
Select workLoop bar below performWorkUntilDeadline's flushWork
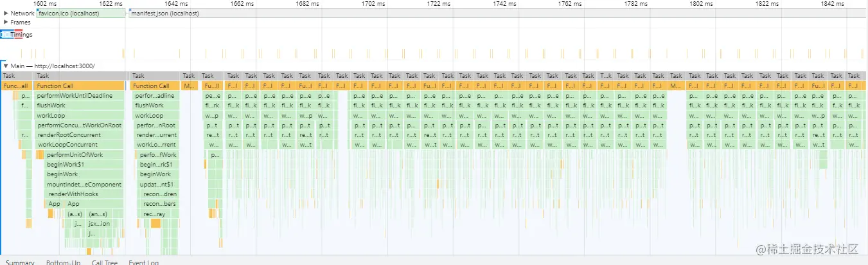pos(80,115)
